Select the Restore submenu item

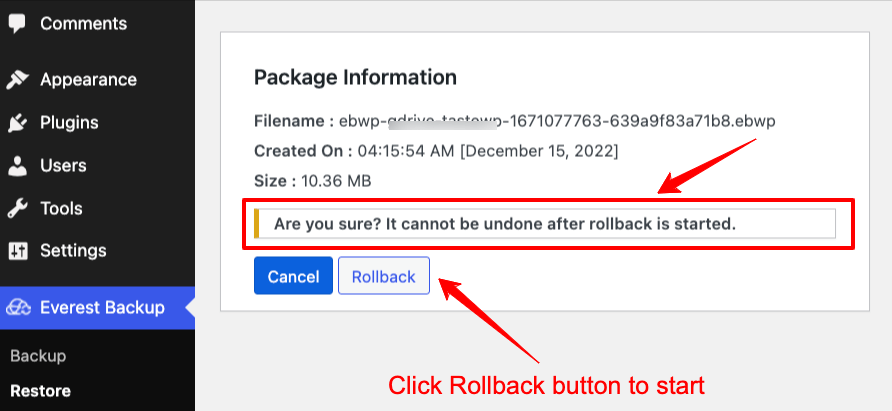[x=39, y=390]
